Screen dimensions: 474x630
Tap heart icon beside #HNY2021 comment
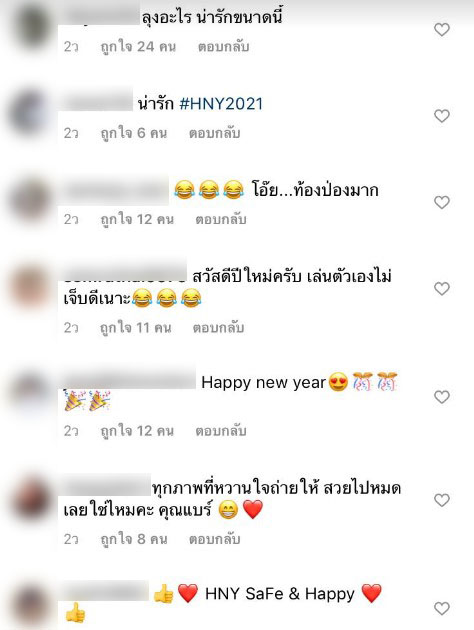441,116
